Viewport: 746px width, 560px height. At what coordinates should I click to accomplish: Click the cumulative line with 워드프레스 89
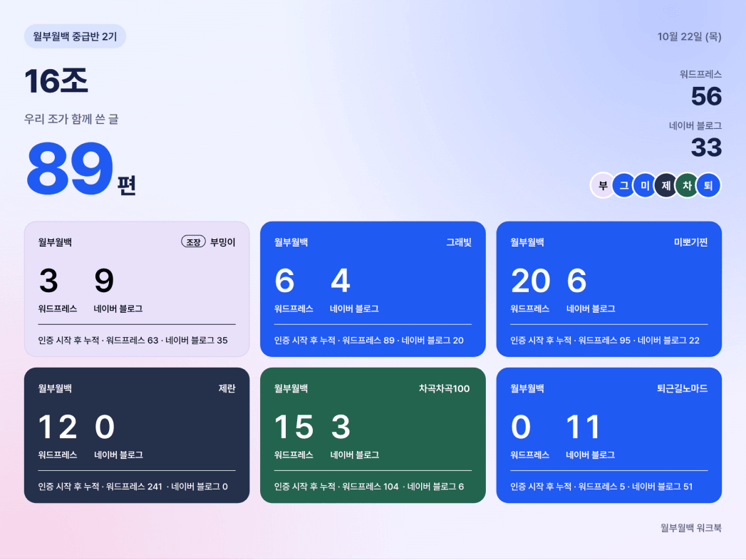click(x=368, y=340)
